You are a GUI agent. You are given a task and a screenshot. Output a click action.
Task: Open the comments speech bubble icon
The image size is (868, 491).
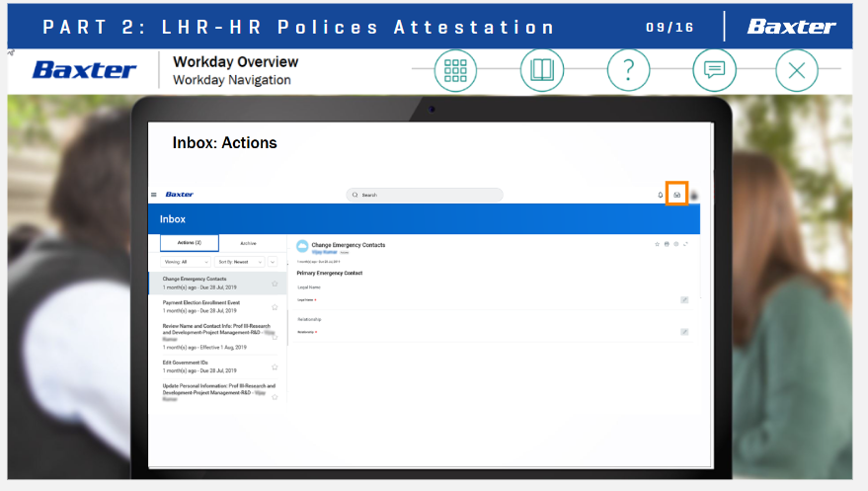coord(714,70)
